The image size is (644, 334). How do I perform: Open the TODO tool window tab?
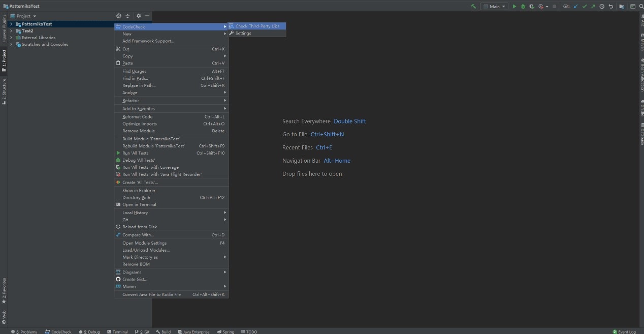click(249, 332)
